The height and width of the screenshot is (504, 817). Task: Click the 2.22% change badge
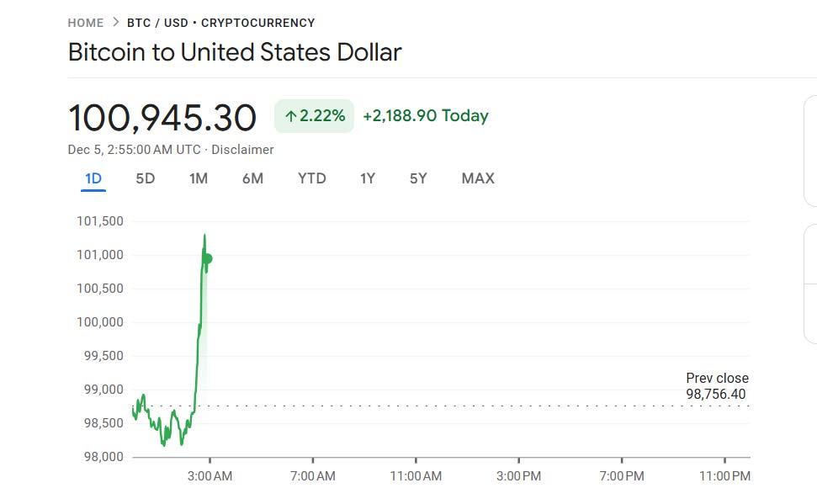coord(314,116)
